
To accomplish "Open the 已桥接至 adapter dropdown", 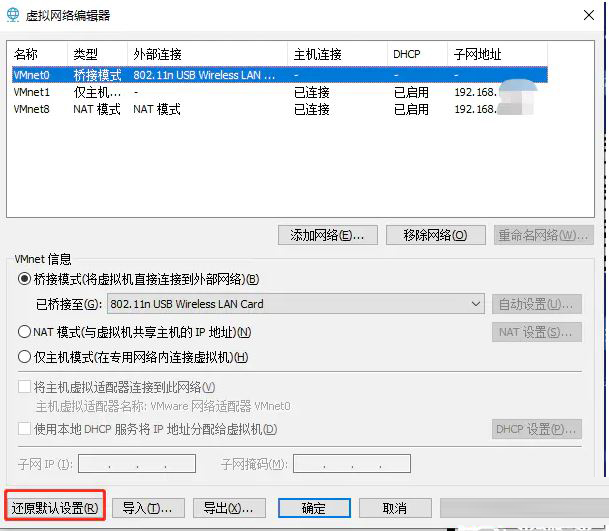I will [x=296, y=304].
